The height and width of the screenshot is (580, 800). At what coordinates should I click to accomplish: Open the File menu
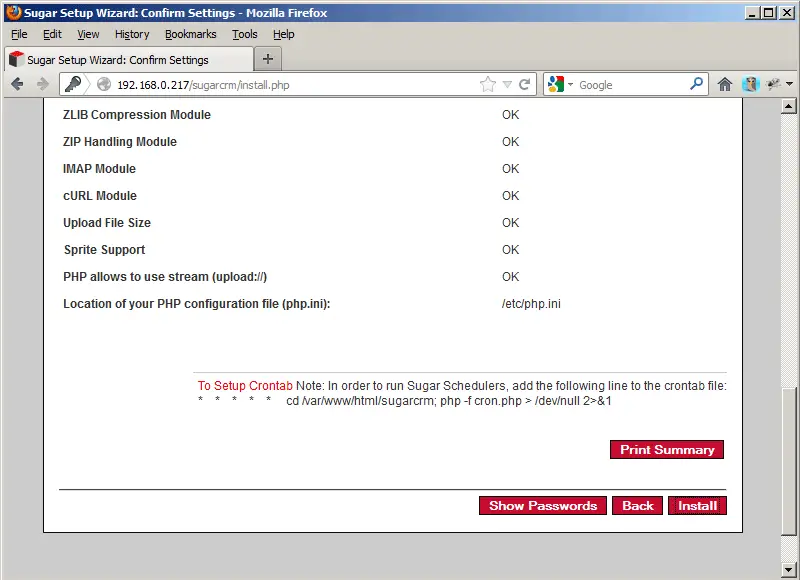[19, 34]
